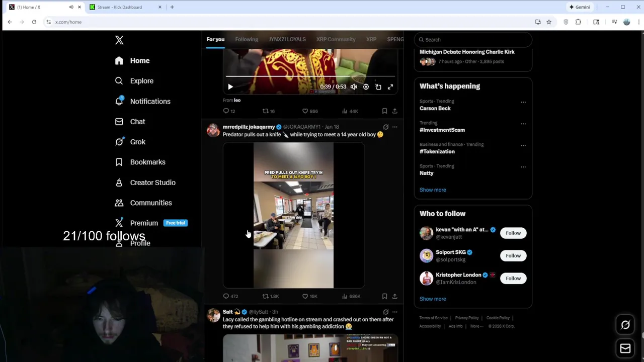The image size is (644, 362).
Task: Seek on the video progress bar
Action: point(310,76)
